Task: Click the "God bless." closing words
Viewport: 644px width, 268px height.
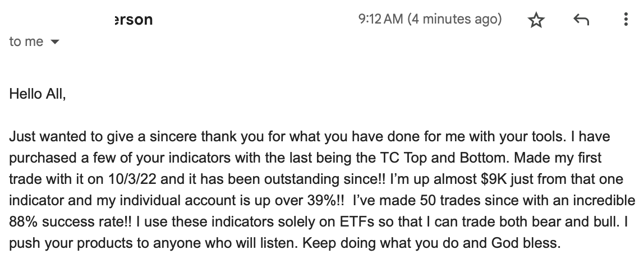Action: click(526, 243)
